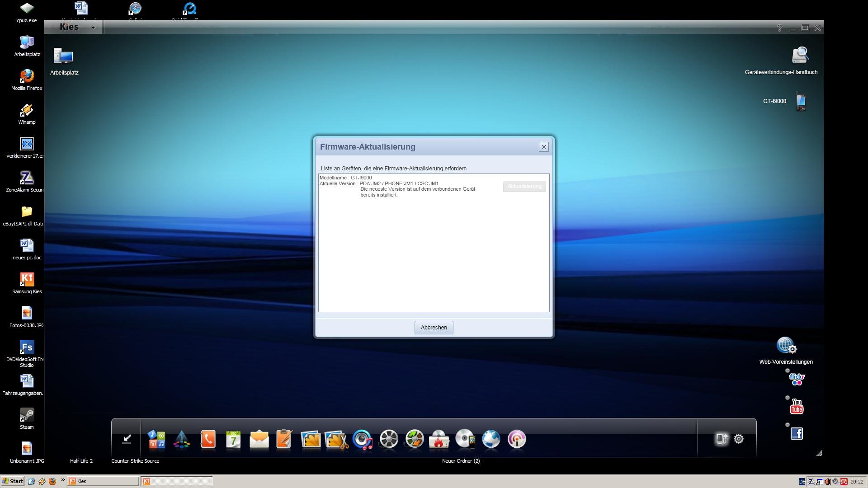Open the podcast manager dock icon
868x488 pixels.
coord(517,439)
